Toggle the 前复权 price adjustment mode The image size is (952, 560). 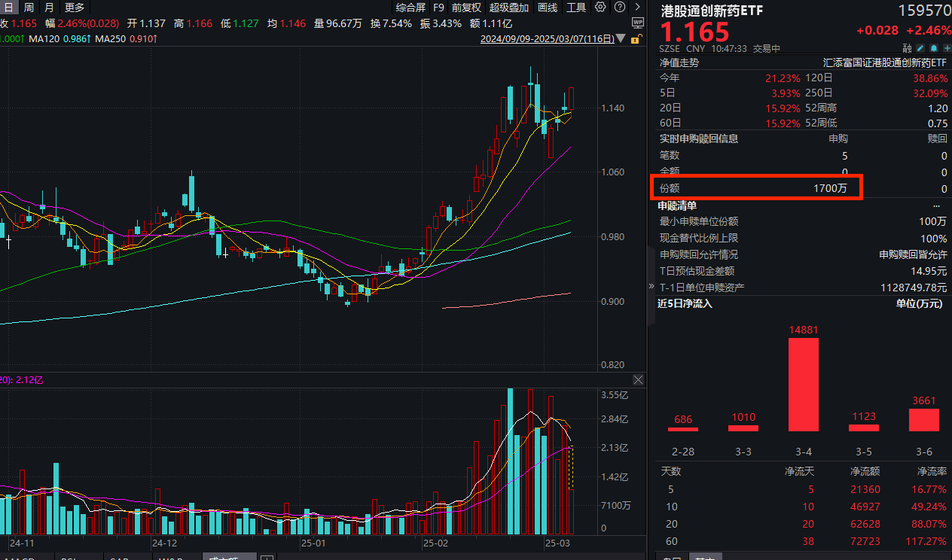tap(467, 8)
